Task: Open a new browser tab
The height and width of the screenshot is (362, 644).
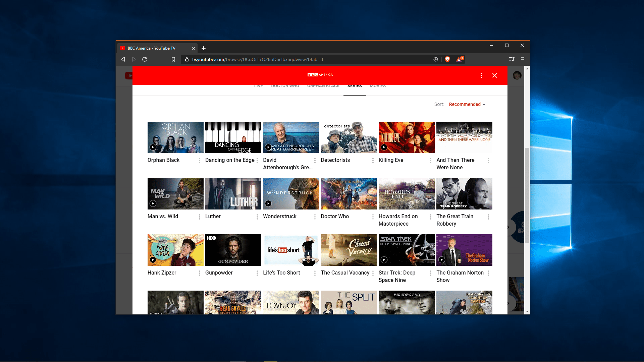Action: (x=204, y=48)
